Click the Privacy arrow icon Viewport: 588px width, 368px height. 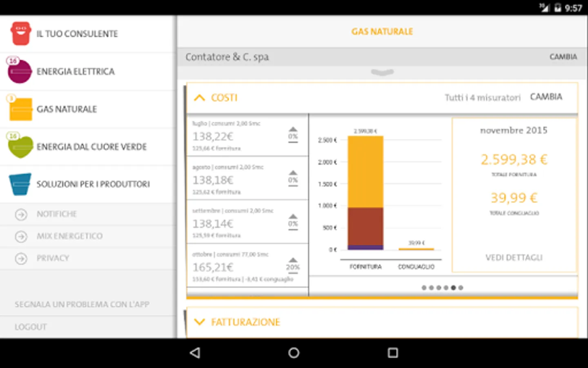point(21,258)
